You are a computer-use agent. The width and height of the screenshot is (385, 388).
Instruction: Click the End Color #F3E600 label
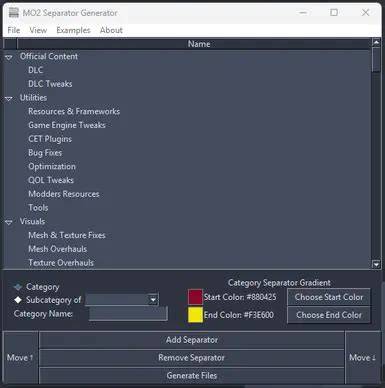pyautogui.click(x=239, y=315)
